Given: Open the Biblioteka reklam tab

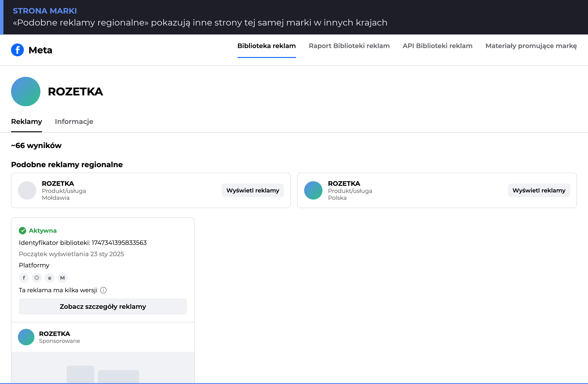Looking at the screenshot, I should [267, 46].
